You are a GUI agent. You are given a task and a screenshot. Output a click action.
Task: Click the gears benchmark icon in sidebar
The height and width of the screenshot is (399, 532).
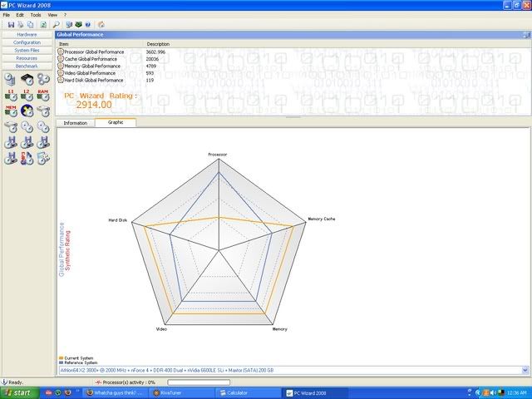pyautogui.click(x=43, y=80)
